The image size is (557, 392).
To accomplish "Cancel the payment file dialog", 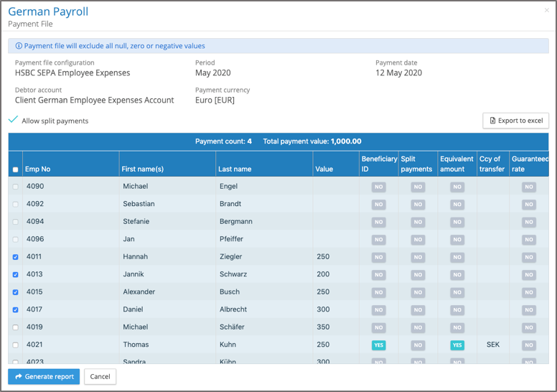I will [x=100, y=376].
